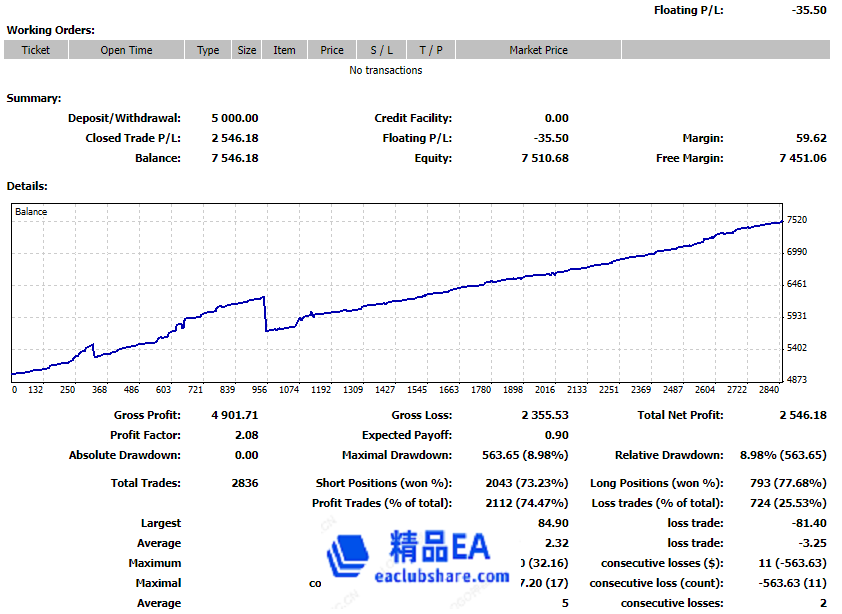Select the Balance value 7 546.18
842x614 pixels.
coord(233,158)
